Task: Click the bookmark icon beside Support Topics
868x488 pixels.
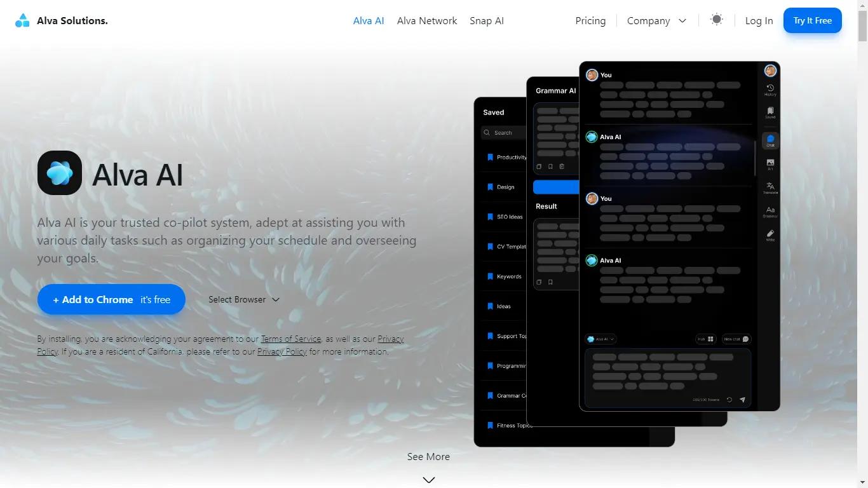Action: (490, 336)
